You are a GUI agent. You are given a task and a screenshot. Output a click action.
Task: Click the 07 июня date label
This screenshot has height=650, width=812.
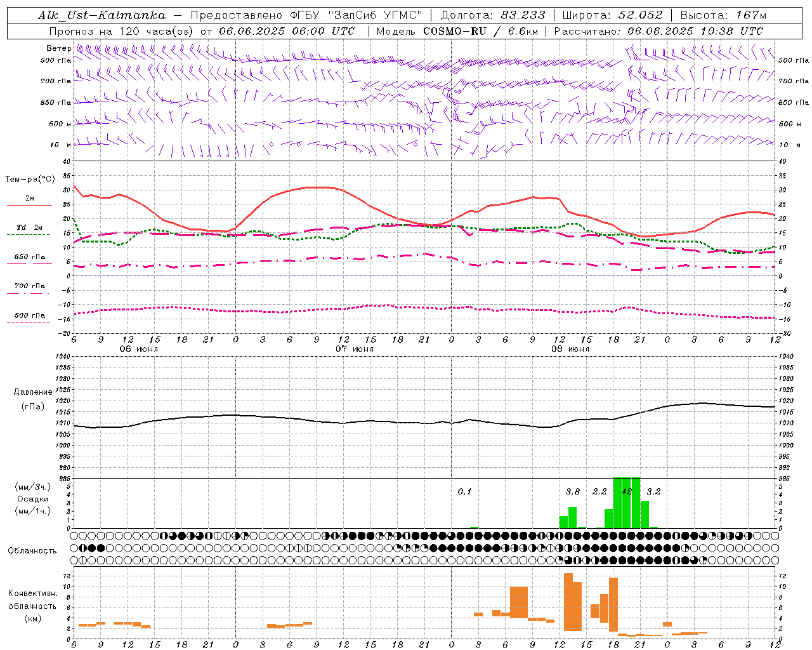tap(355, 349)
